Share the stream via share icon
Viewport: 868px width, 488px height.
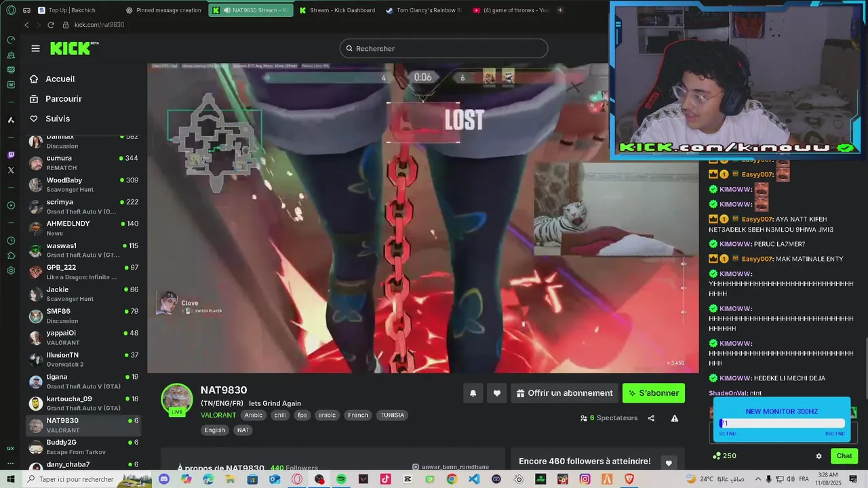(x=651, y=418)
